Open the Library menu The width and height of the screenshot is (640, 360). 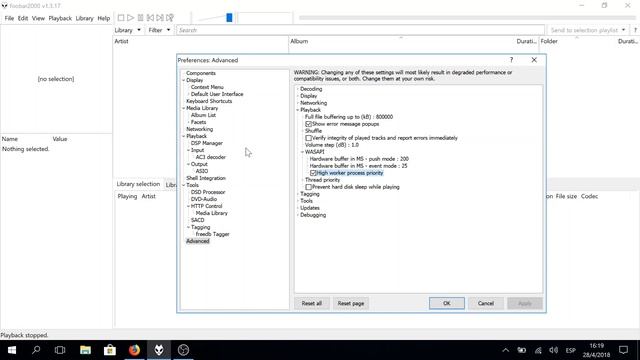pyautogui.click(x=84, y=18)
